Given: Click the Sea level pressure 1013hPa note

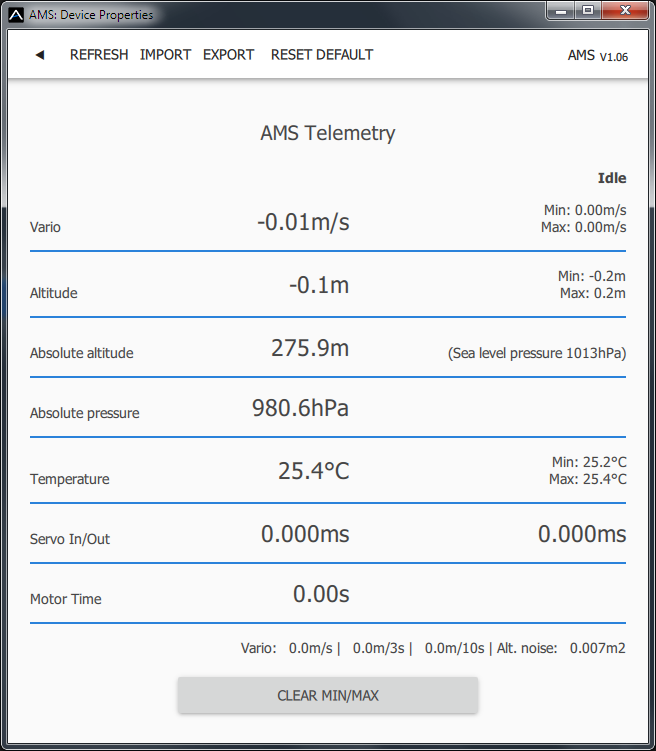Looking at the screenshot, I should (x=536, y=353).
